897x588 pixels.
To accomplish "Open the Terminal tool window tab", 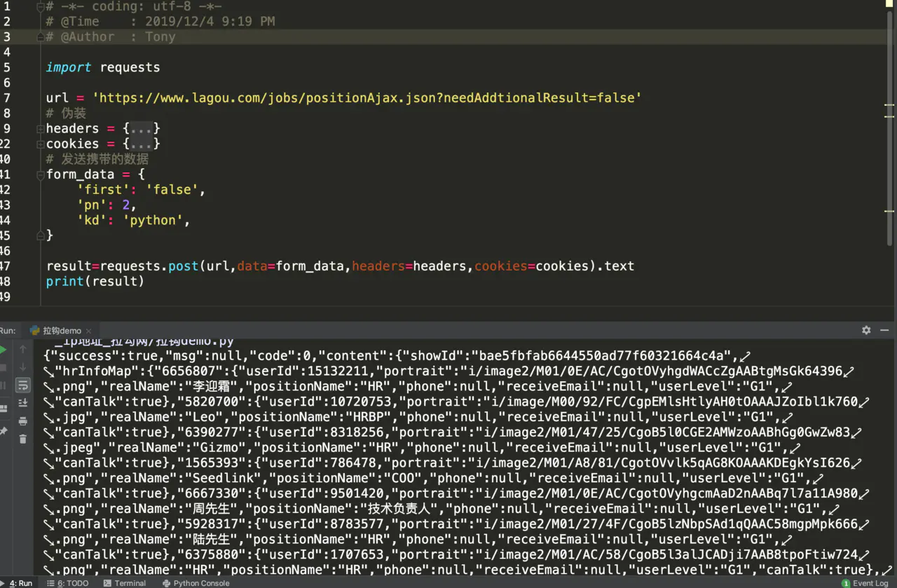I will 125,583.
